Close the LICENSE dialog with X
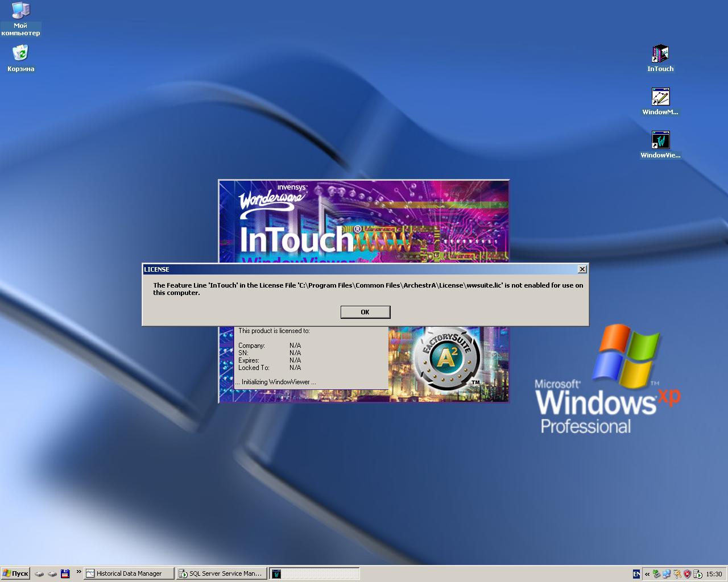Screen dimensions: 728x582 point(582,269)
